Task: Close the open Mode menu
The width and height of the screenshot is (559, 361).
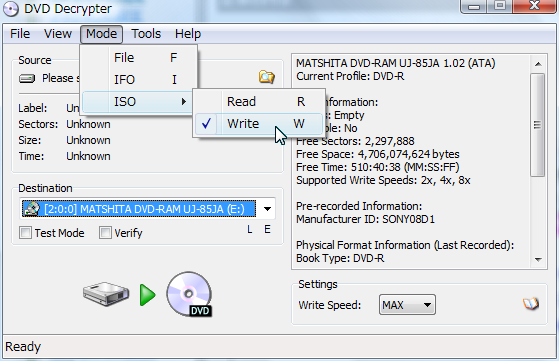Action: point(102,34)
